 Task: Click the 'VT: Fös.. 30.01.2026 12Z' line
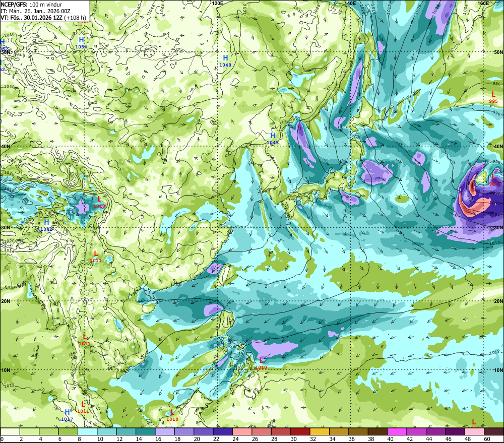(x=31, y=18)
